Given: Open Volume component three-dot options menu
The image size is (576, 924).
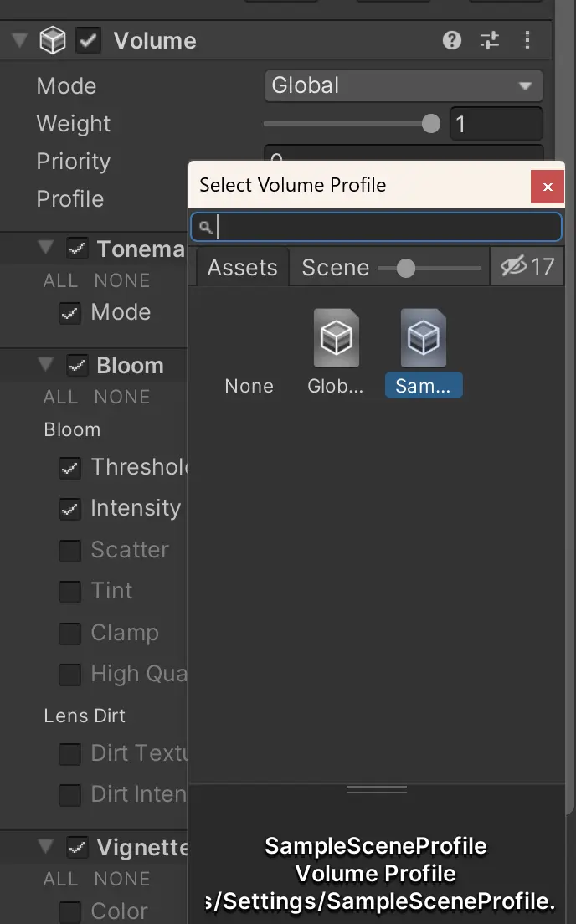Looking at the screenshot, I should (x=527, y=40).
